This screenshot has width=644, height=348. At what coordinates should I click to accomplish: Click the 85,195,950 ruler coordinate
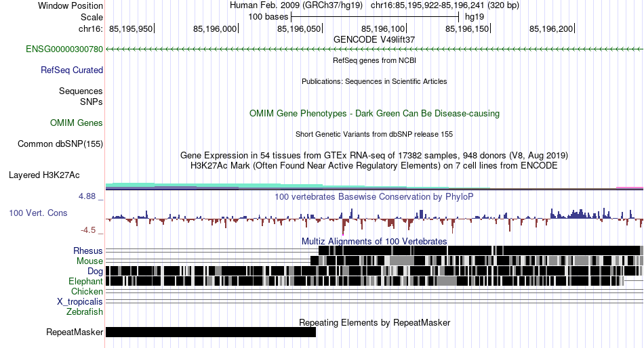click(131, 28)
